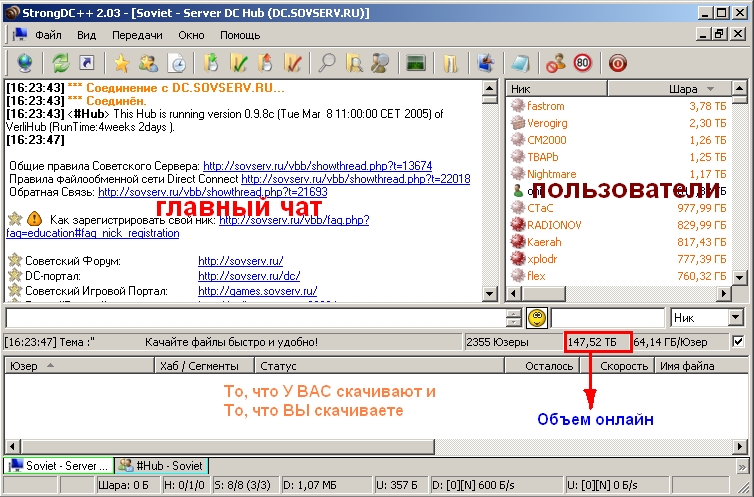Click the document icon left of Файл

pos(20,35)
